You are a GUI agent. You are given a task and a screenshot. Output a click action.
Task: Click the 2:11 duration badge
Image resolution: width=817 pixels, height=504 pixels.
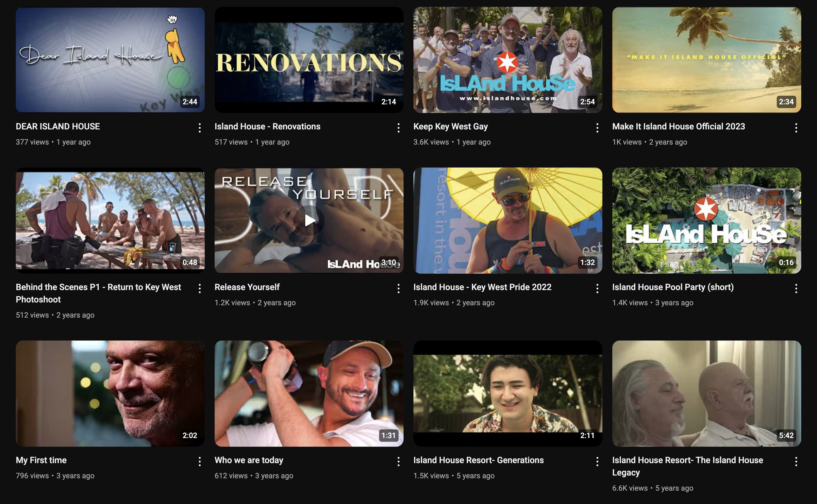point(587,435)
